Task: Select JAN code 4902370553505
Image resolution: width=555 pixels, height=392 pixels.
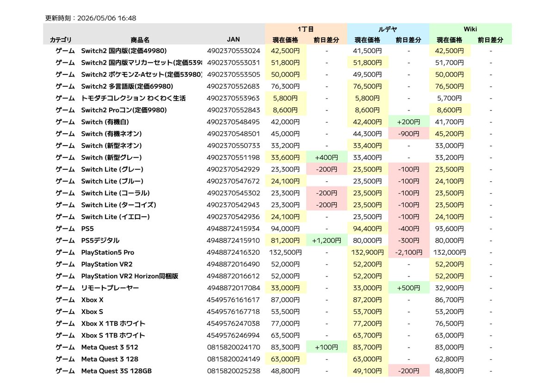Action: (234, 74)
